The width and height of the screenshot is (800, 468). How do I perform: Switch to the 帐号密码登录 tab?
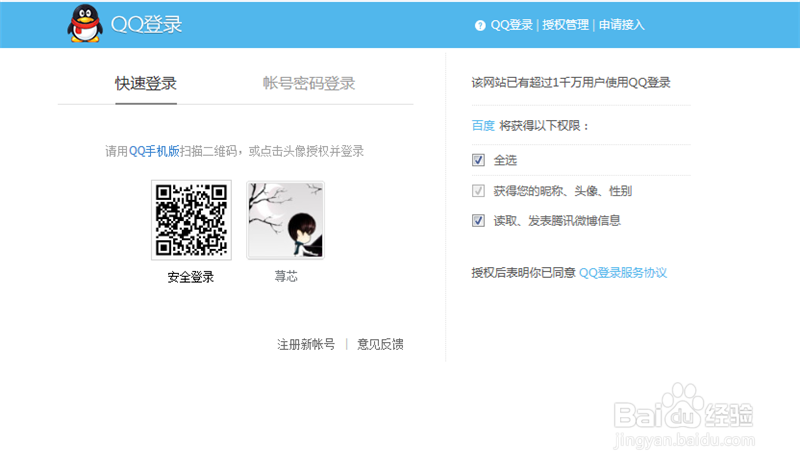click(x=309, y=83)
